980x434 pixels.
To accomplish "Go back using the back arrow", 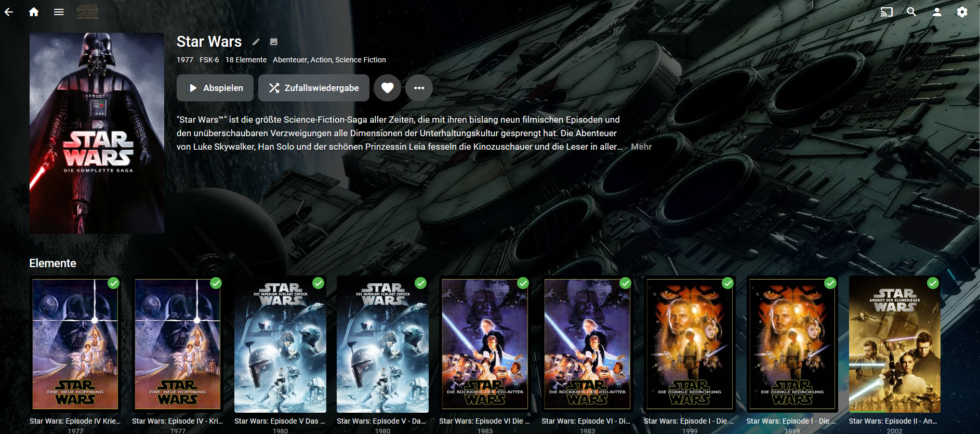I will pyautogui.click(x=9, y=12).
